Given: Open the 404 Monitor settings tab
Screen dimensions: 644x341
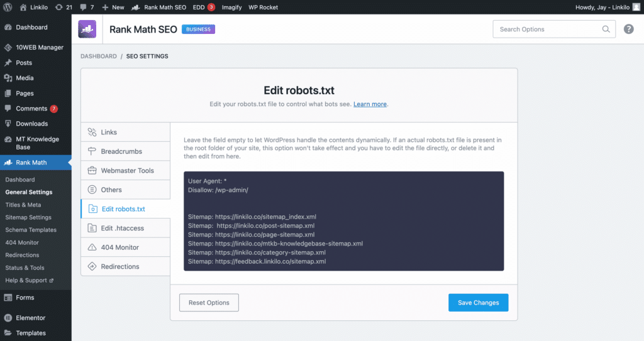Looking at the screenshot, I should click(126, 247).
